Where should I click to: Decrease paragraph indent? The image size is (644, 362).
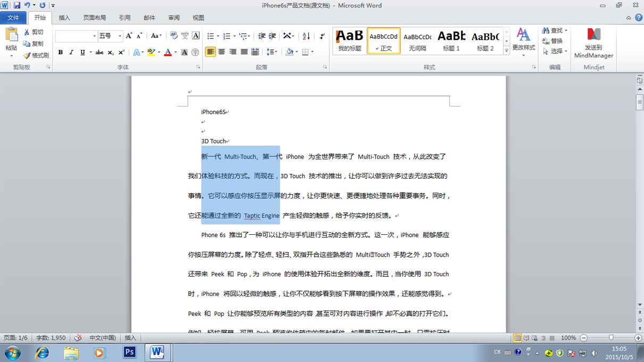click(x=261, y=36)
